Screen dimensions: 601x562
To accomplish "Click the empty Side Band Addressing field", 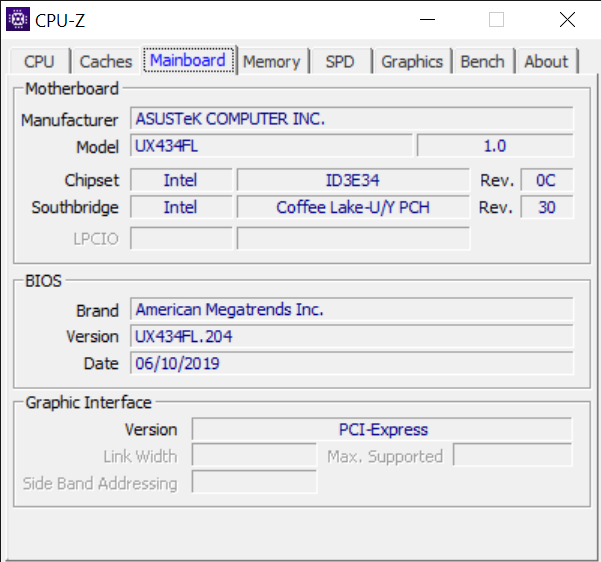I will tap(254, 482).
